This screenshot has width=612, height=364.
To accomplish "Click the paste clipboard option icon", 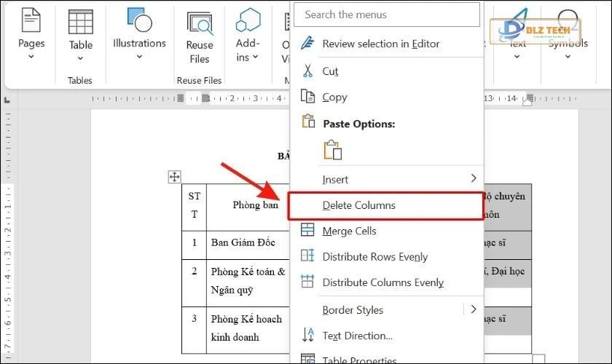I will (333, 149).
